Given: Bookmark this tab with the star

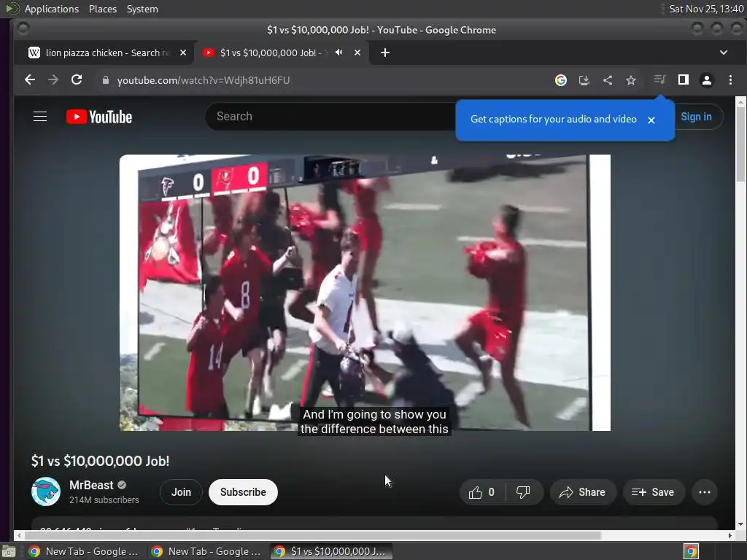Looking at the screenshot, I should pos(631,80).
